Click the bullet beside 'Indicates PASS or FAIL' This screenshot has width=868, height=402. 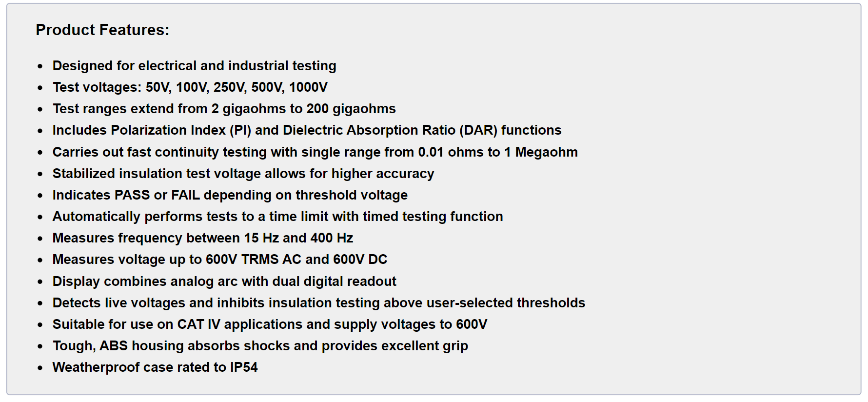click(x=40, y=196)
